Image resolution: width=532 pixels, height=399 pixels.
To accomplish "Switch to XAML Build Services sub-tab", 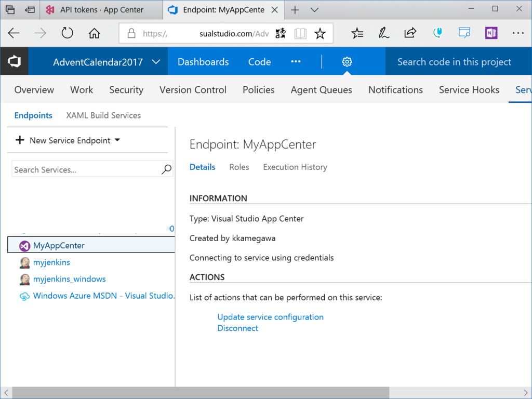I will point(103,115).
